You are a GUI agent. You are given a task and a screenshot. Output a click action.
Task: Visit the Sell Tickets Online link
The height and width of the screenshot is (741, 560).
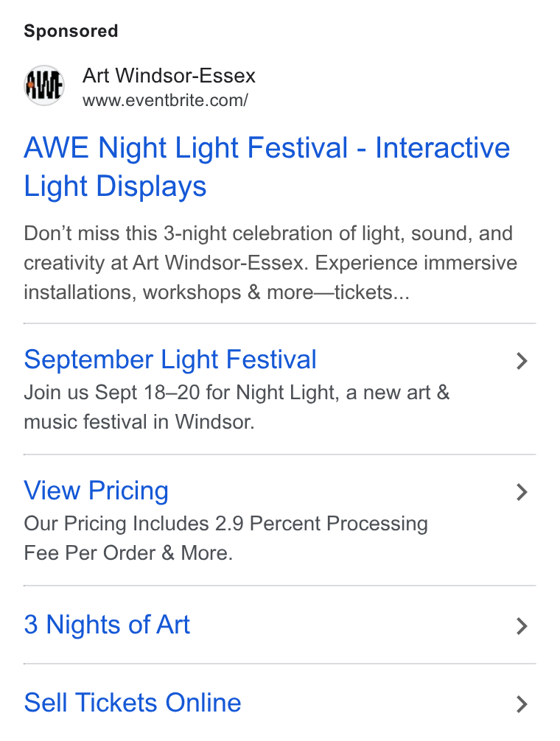click(x=133, y=702)
